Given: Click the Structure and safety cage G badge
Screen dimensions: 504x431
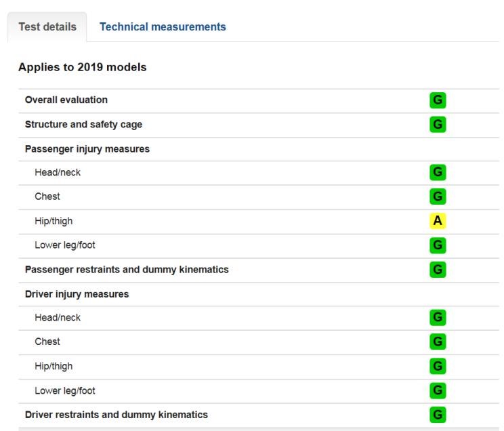Looking at the screenshot, I should click(438, 125).
